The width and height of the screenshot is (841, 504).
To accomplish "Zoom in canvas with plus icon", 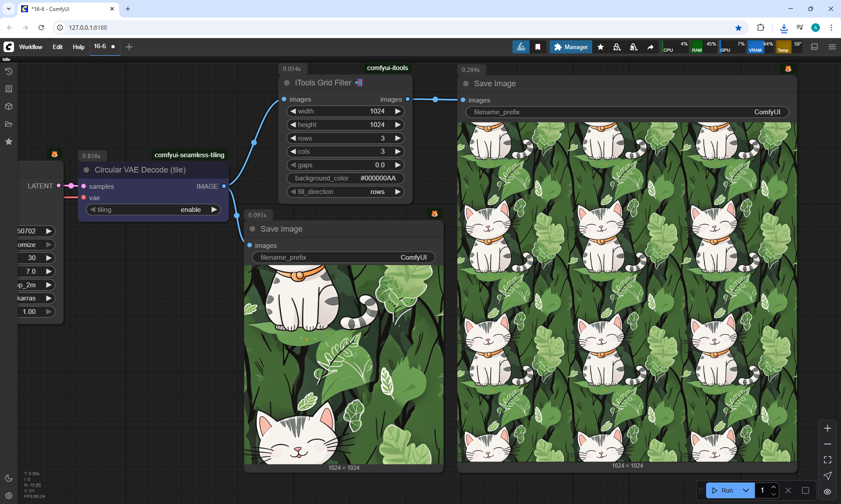I will (827, 428).
